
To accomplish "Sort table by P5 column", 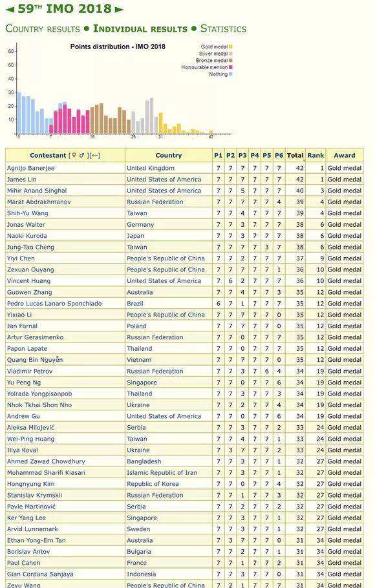I will pyautogui.click(x=266, y=155).
